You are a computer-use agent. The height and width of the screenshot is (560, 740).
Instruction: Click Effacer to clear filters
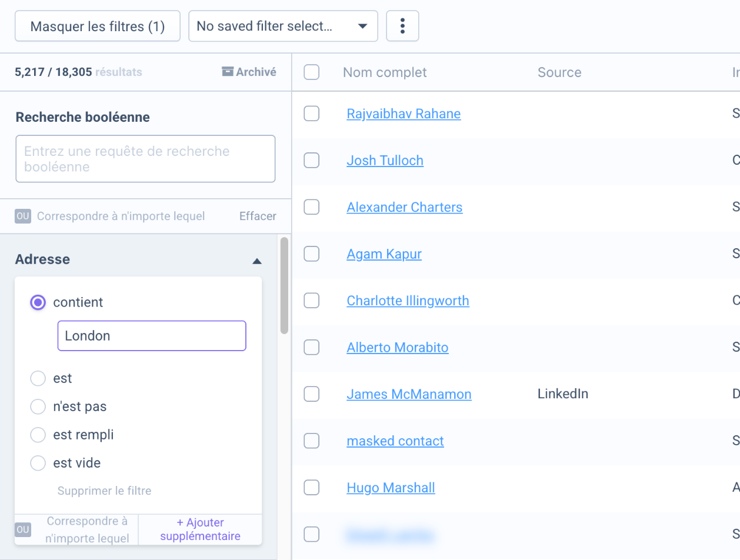click(x=258, y=216)
